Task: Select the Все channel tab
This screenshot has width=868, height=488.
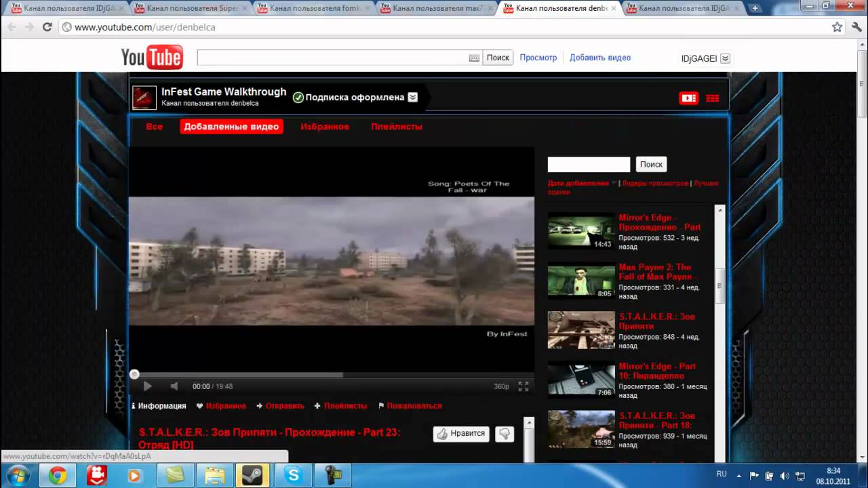Action: click(155, 127)
